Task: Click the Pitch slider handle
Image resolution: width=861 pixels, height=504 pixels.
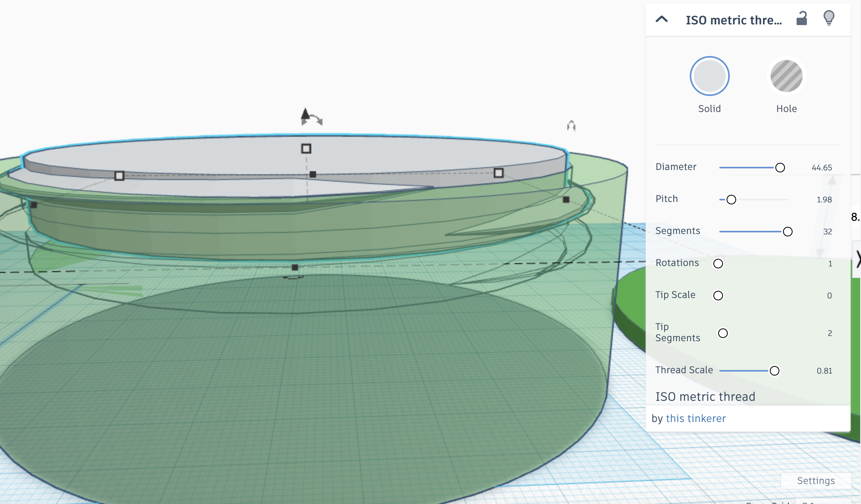Action: tap(731, 200)
